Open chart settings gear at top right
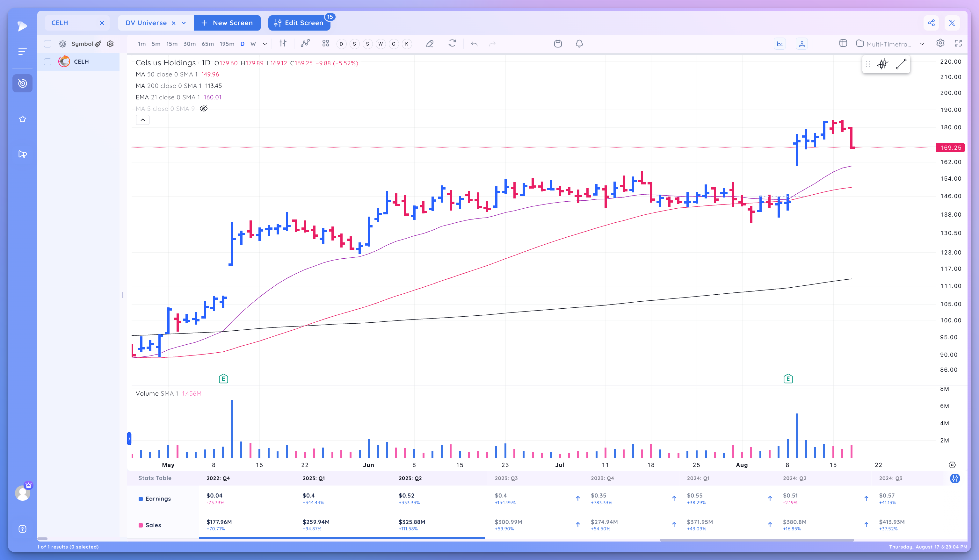Image resolution: width=979 pixels, height=560 pixels. [x=940, y=43]
